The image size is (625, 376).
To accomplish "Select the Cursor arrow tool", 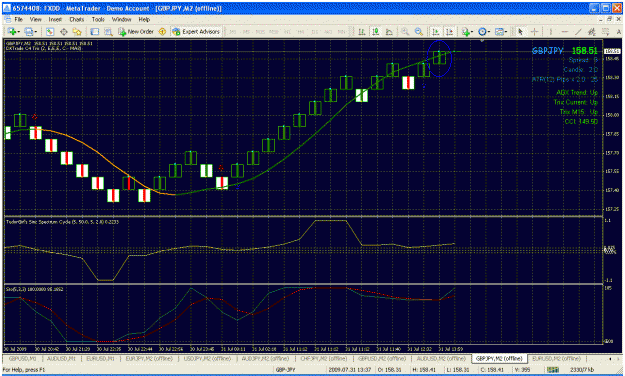I will pyautogui.click(x=520, y=31).
